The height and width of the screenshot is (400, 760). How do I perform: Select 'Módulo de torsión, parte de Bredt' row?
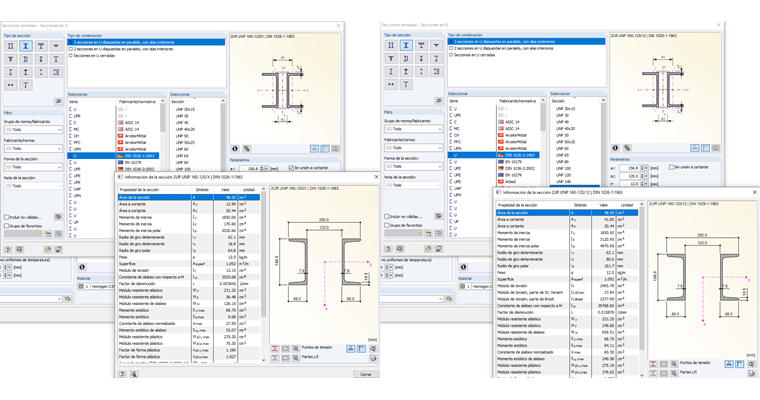[568, 299]
